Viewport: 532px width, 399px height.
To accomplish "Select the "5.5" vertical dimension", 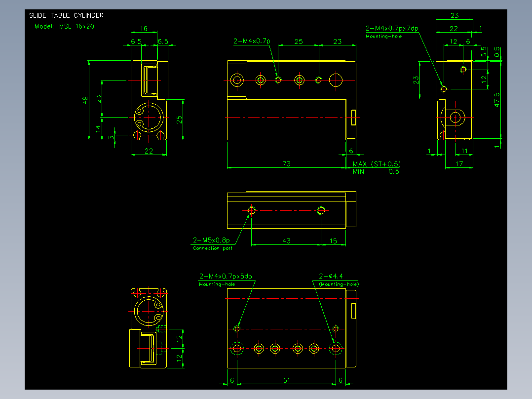I will click(x=484, y=52).
